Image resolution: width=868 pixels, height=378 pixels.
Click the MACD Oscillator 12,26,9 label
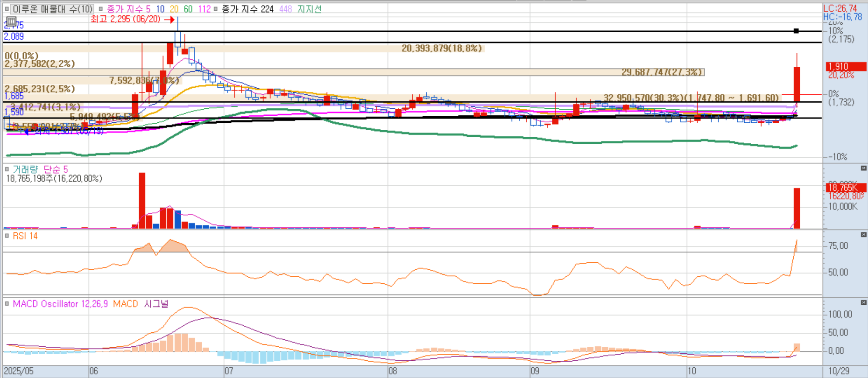(60, 304)
